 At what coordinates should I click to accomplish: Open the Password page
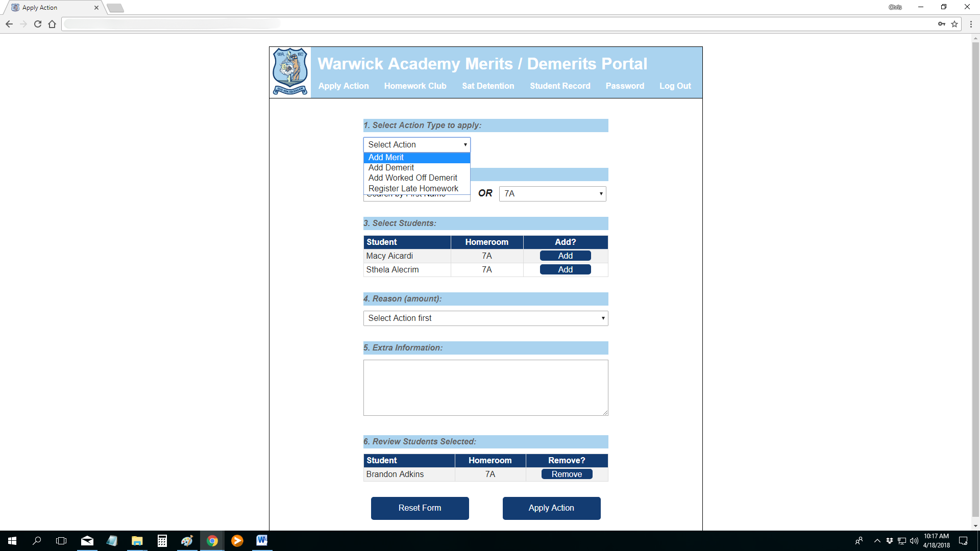click(x=625, y=86)
